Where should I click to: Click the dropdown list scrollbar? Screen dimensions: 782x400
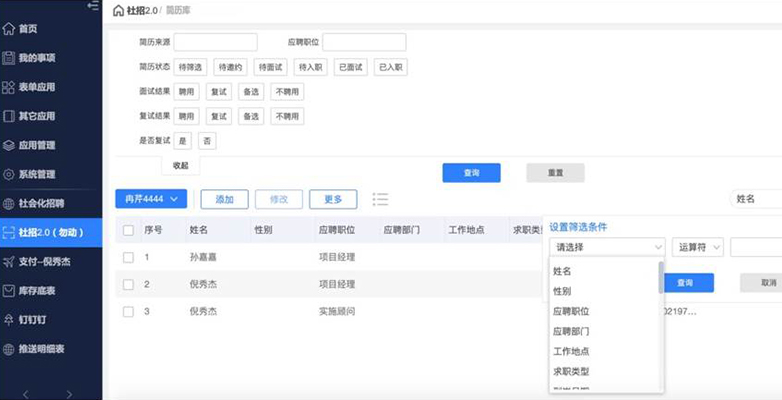tap(659, 277)
